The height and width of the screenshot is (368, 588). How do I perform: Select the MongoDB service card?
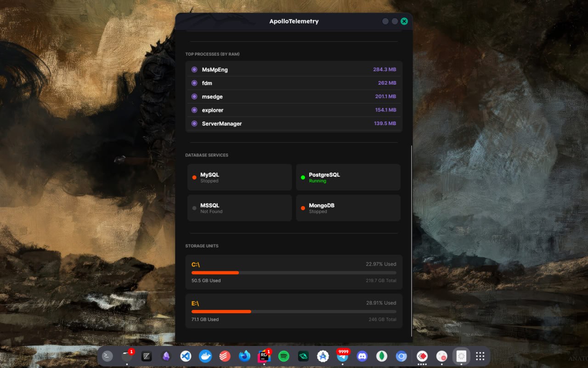348,208
